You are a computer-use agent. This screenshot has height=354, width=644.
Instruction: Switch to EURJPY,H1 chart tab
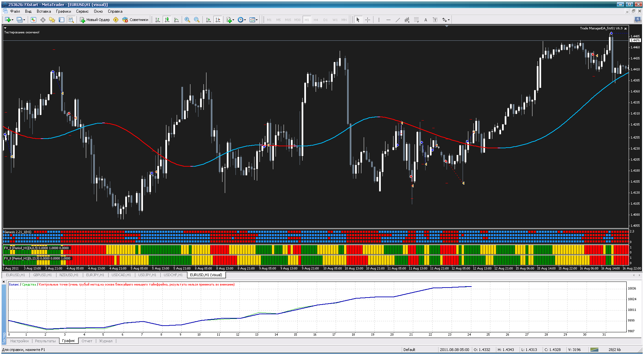95,275
